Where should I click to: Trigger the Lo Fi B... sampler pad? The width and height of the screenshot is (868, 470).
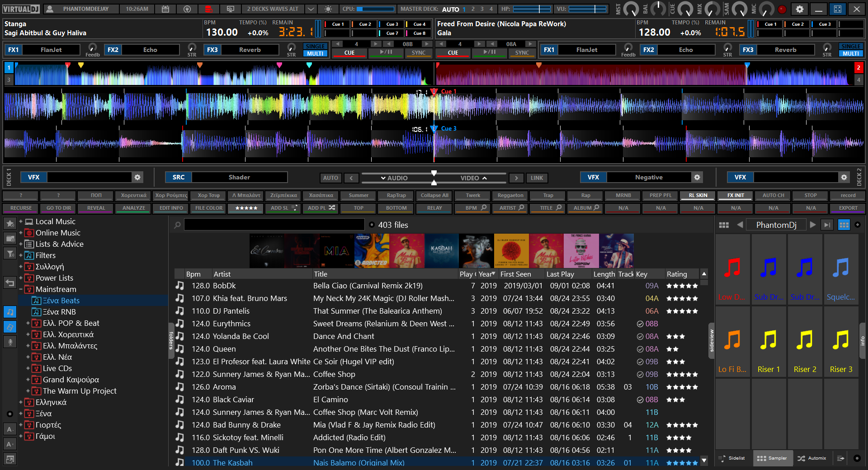click(732, 342)
